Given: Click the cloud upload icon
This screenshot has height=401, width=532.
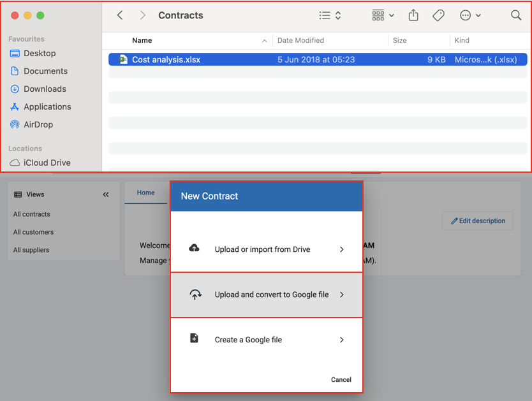Looking at the screenshot, I should coord(194,248).
